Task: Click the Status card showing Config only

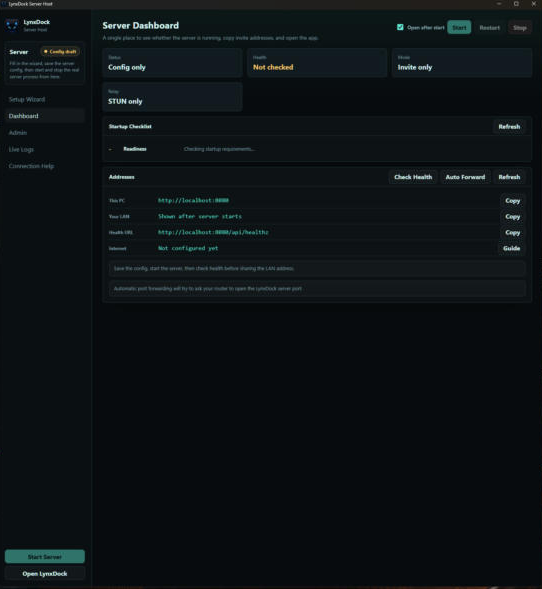Action: (x=172, y=63)
